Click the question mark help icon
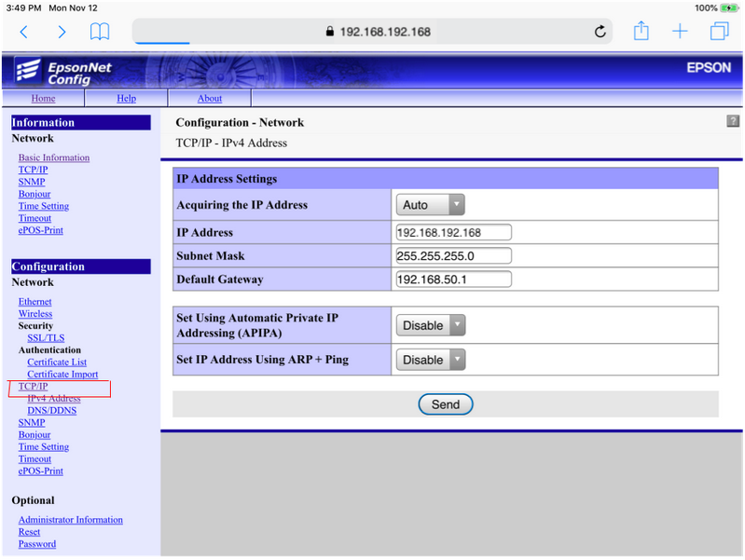The image size is (745, 560). [732, 122]
